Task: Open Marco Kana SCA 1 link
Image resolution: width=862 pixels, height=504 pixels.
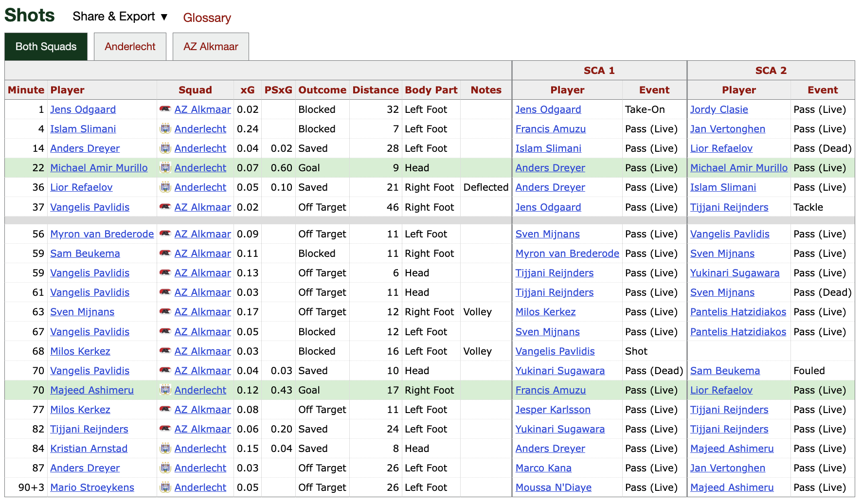Action: (x=543, y=468)
